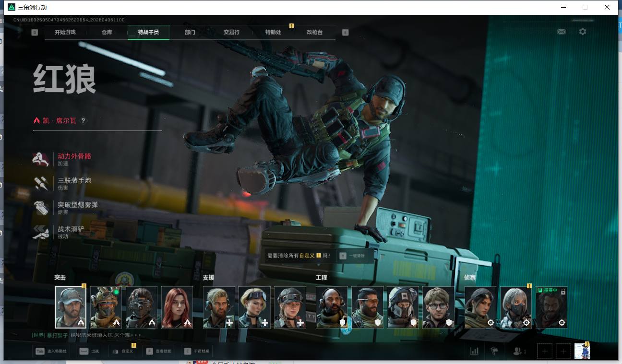The image size is (622, 364).
Task: Switch to the 交易行 tab
Action: (231, 32)
